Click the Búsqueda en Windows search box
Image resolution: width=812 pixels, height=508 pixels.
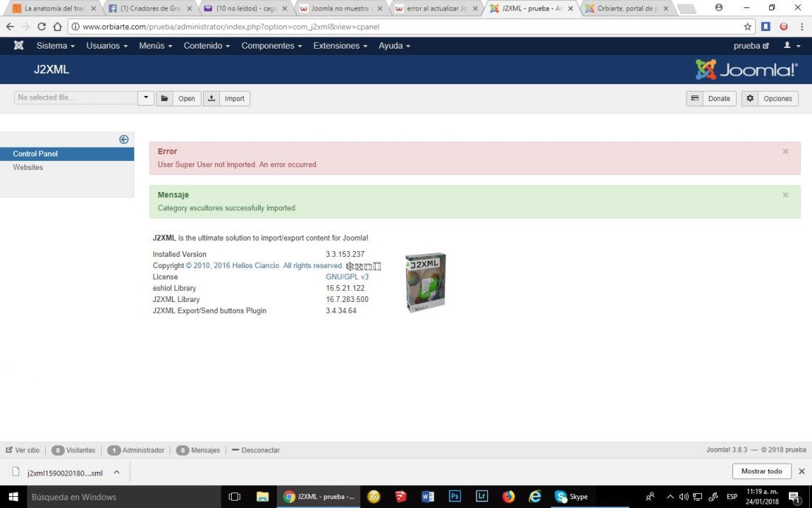pos(124,497)
